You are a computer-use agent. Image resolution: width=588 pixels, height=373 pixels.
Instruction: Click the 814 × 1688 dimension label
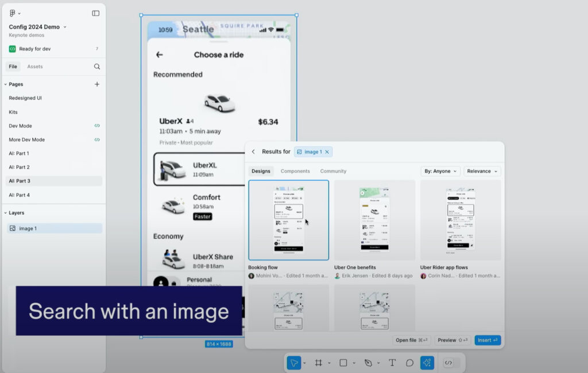[219, 344]
